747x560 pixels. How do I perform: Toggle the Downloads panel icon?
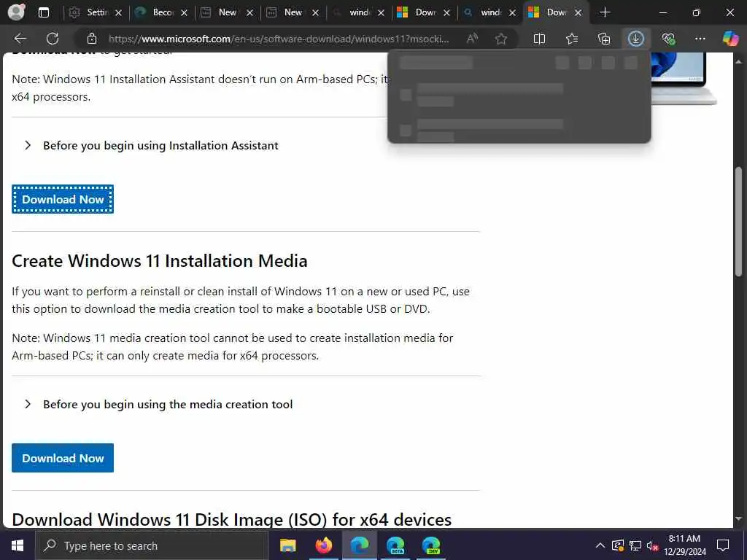pos(636,39)
